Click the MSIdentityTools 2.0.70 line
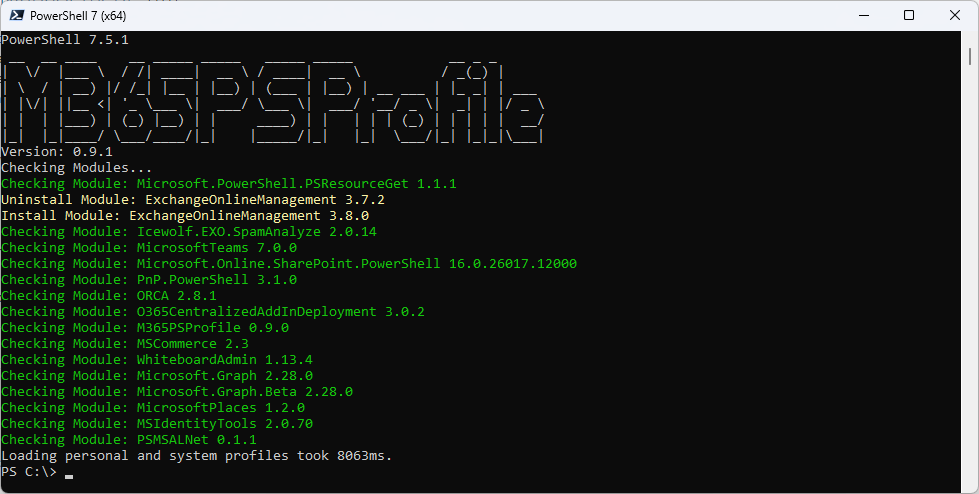Image resolution: width=979 pixels, height=494 pixels. click(157, 423)
